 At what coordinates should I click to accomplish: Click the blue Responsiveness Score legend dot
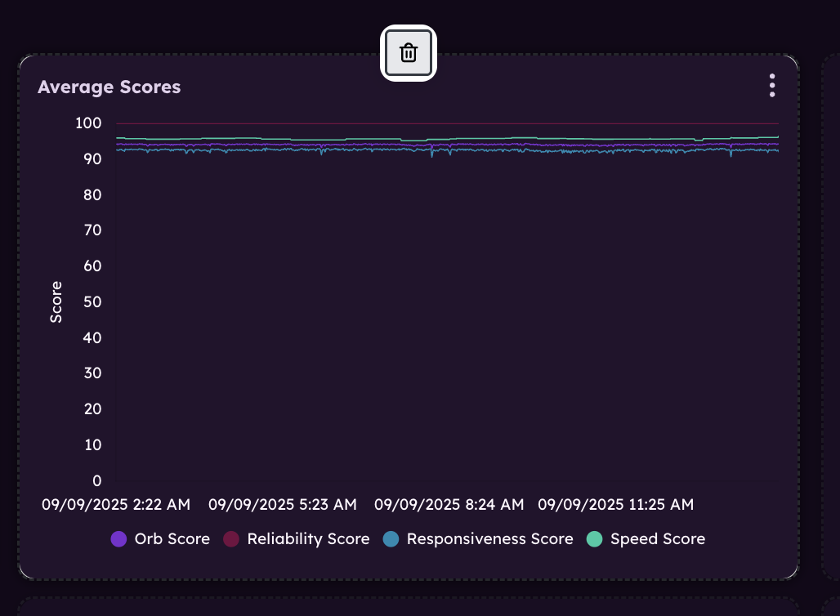tap(391, 539)
